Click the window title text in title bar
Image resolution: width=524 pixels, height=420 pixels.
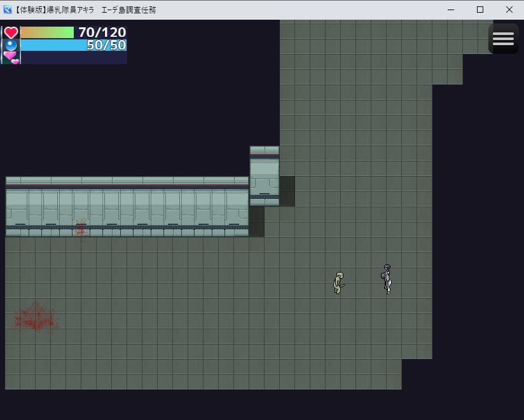click(x=86, y=10)
